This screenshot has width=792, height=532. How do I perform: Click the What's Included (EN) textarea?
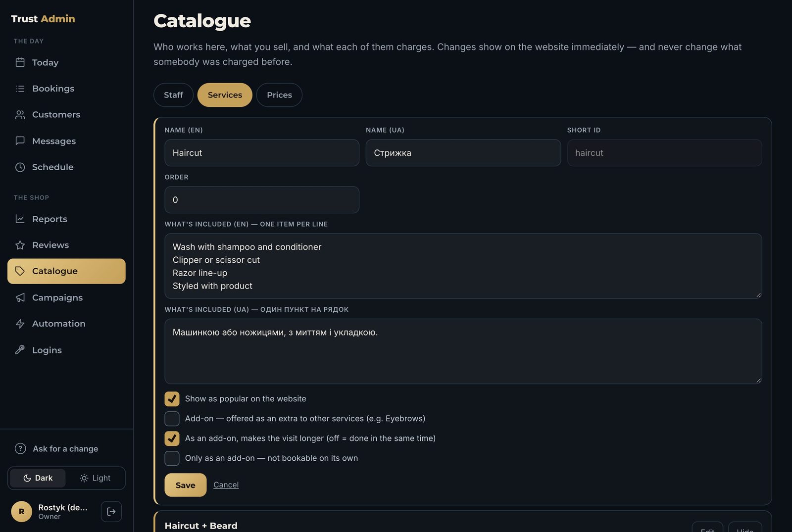tap(463, 266)
